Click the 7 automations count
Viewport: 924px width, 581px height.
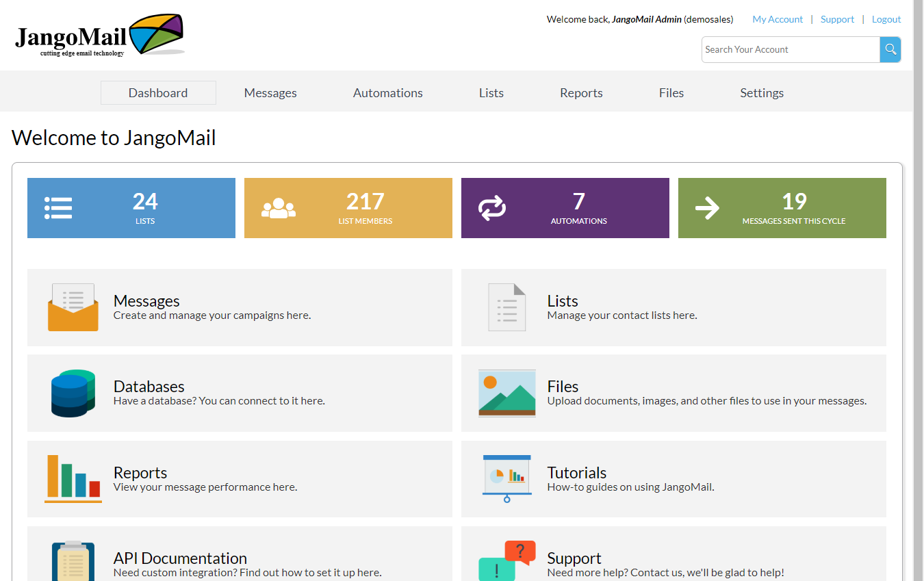(579, 201)
